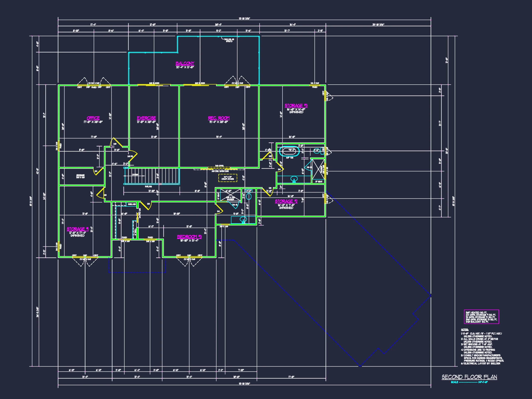Select the office size text 17'-0" x 20'-0"
Viewport: 532px width, 399px height.
(x=93, y=122)
